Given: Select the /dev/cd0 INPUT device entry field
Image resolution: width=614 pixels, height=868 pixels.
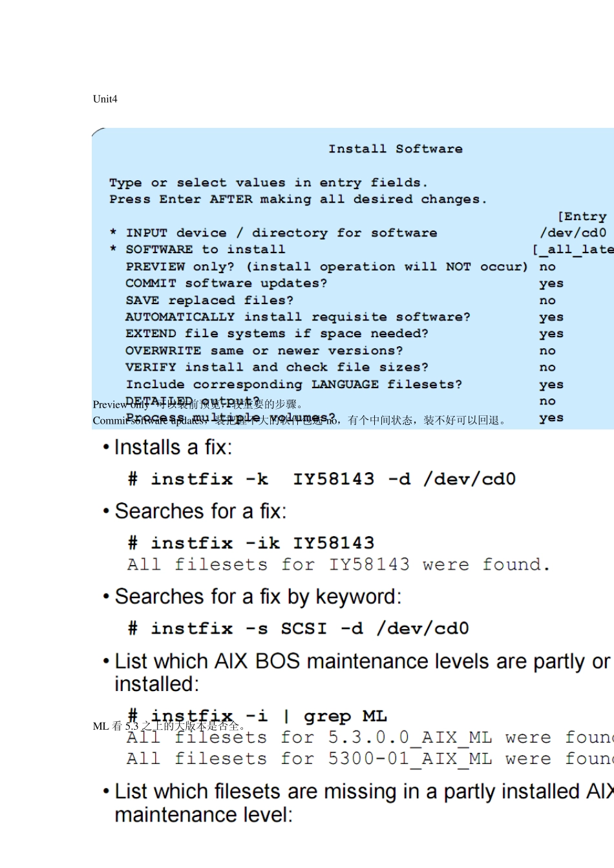Looking at the screenshot, I should pyautogui.click(x=573, y=233).
